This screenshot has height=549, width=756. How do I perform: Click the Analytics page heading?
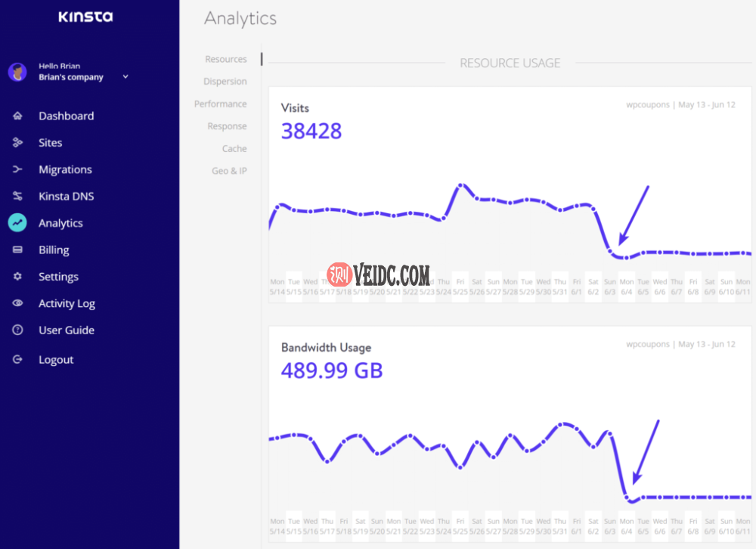pos(240,19)
